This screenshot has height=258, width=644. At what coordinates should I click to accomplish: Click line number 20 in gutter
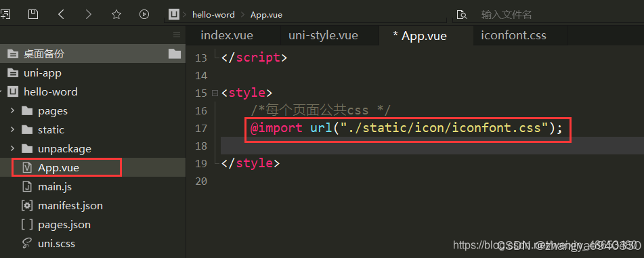tap(201, 181)
